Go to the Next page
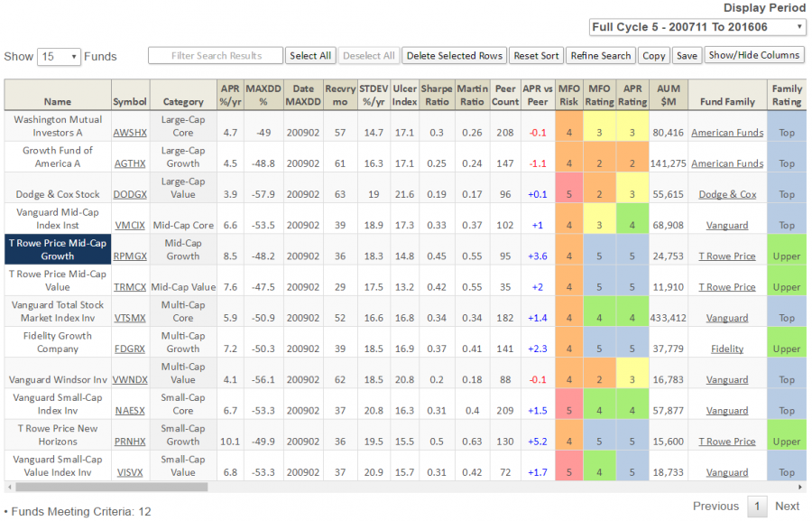This screenshot has width=812, height=521. coord(787,507)
